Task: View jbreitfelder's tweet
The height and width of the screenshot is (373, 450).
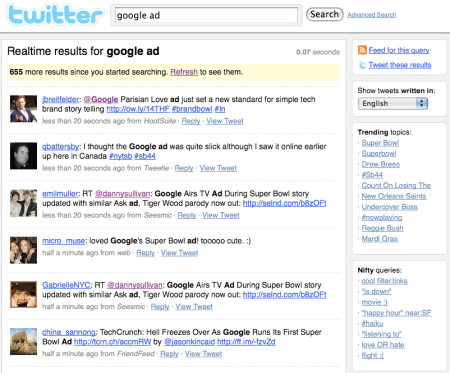Action: [x=225, y=121]
